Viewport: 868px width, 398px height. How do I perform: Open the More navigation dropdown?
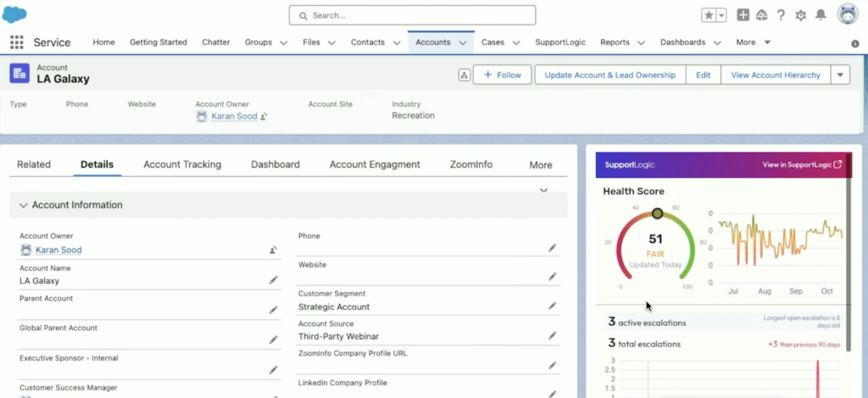pyautogui.click(x=754, y=42)
